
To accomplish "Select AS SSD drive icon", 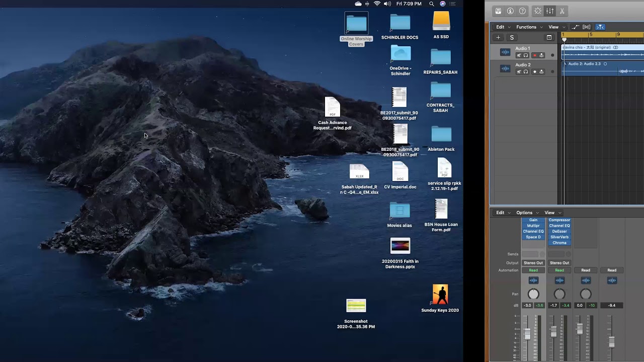I will point(441,22).
